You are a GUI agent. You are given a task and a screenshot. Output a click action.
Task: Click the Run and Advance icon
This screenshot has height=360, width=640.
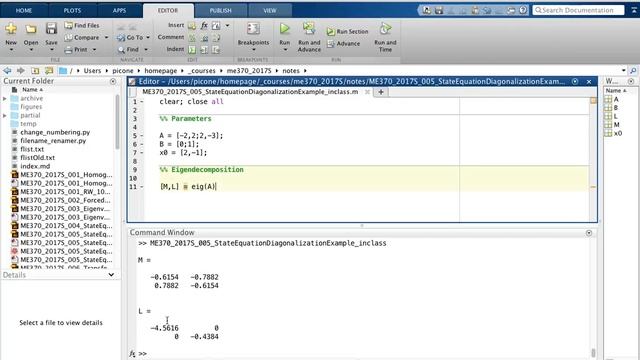pyautogui.click(x=309, y=29)
